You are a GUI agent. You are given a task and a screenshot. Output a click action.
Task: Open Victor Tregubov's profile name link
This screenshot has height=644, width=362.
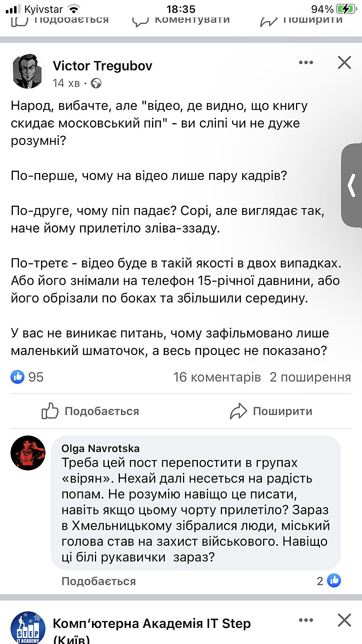coord(103,66)
